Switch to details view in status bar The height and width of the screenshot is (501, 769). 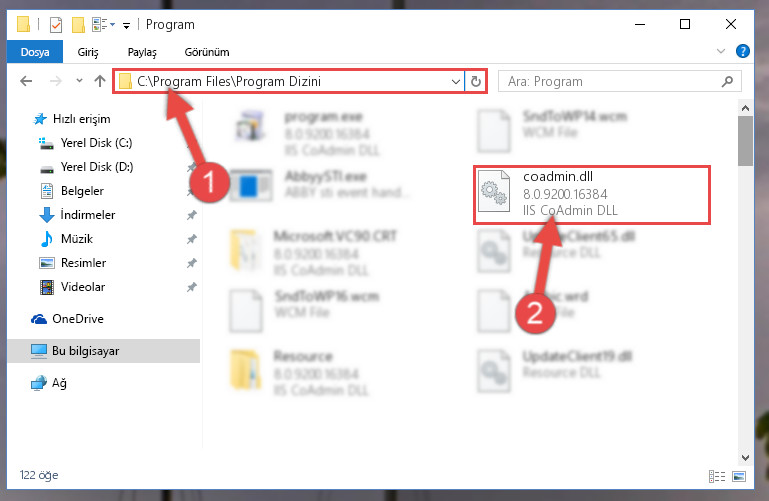[717, 476]
